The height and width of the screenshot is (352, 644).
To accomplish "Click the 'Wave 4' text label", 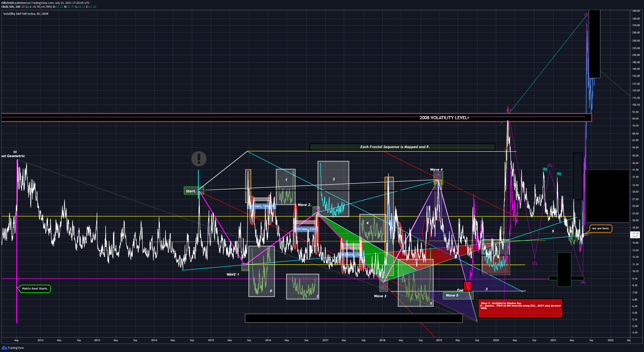I will point(436,169).
